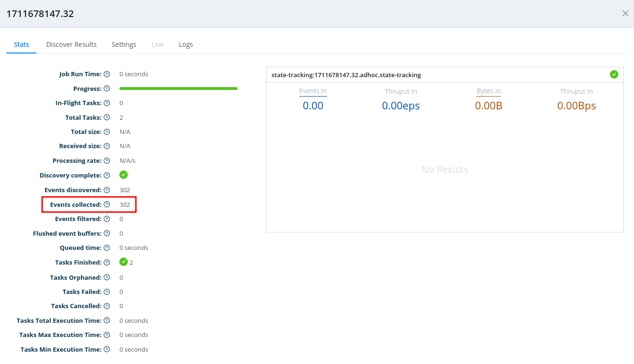This screenshot has width=634, height=364.
Task: Switch to the Discover Results tab
Action: [x=71, y=44]
